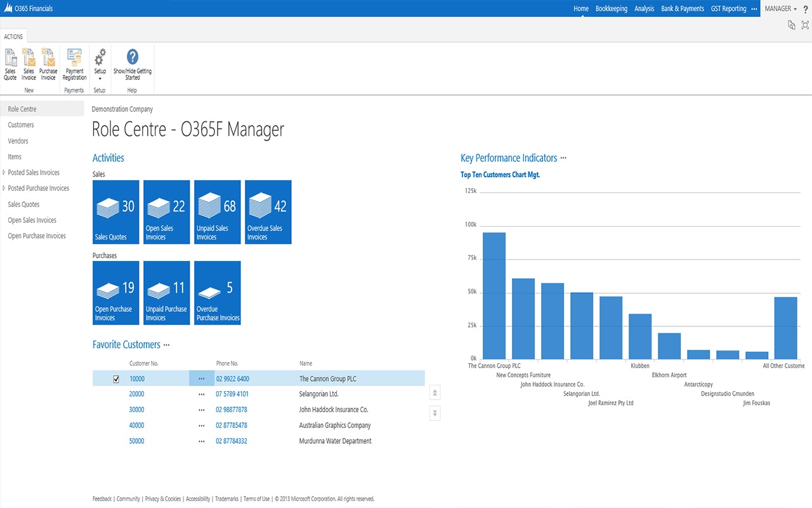
Task: Select Australian Graphics Company customer name
Action: click(x=335, y=425)
